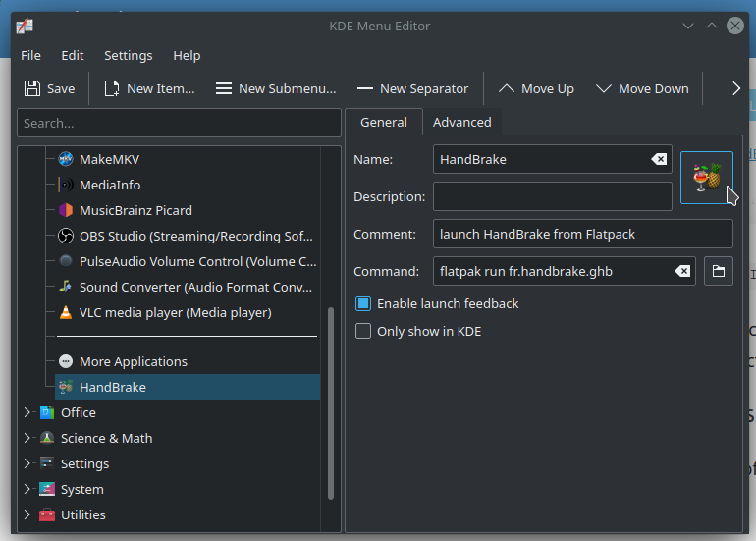Select MusicBrainz Picard entry
Image resolution: width=756 pixels, height=541 pixels.
pyautogui.click(x=135, y=210)
